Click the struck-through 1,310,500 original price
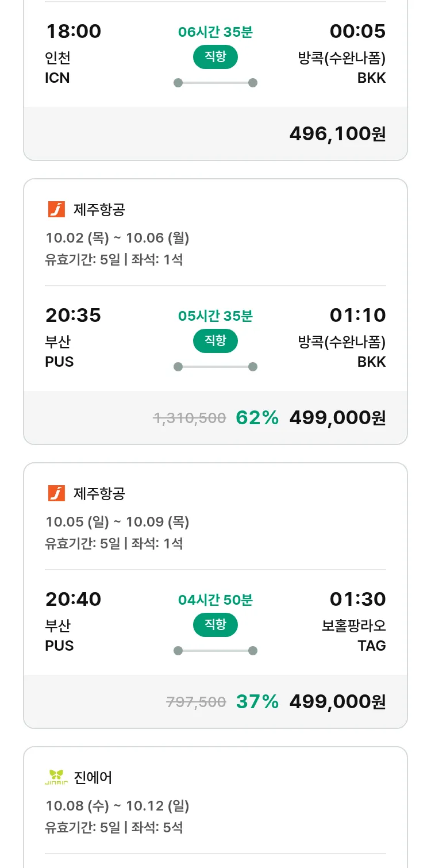431x868 pixels. click(190, 418)
